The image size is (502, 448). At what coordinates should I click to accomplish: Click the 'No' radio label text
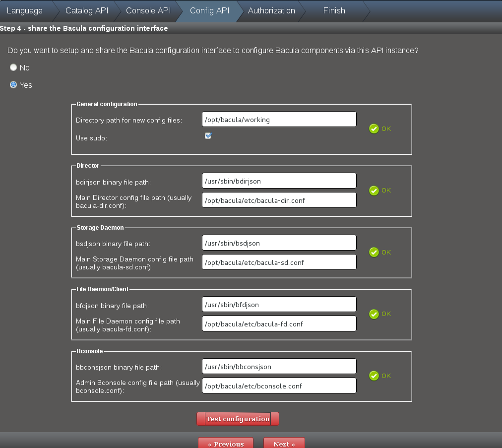[25, 68]
